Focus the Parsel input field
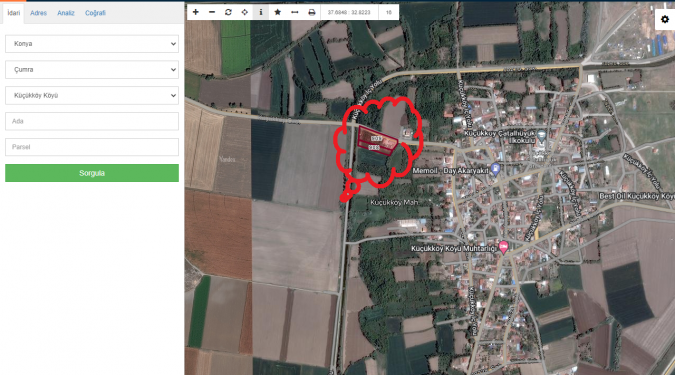Image resolution: width=675 pixels, height=375 pixels. point(92,147)
